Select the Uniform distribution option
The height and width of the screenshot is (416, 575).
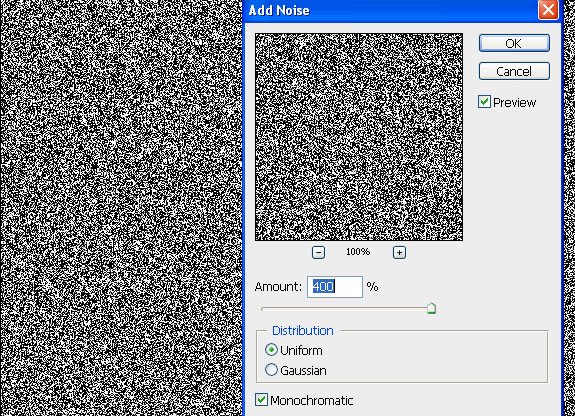tap(271, 350)
